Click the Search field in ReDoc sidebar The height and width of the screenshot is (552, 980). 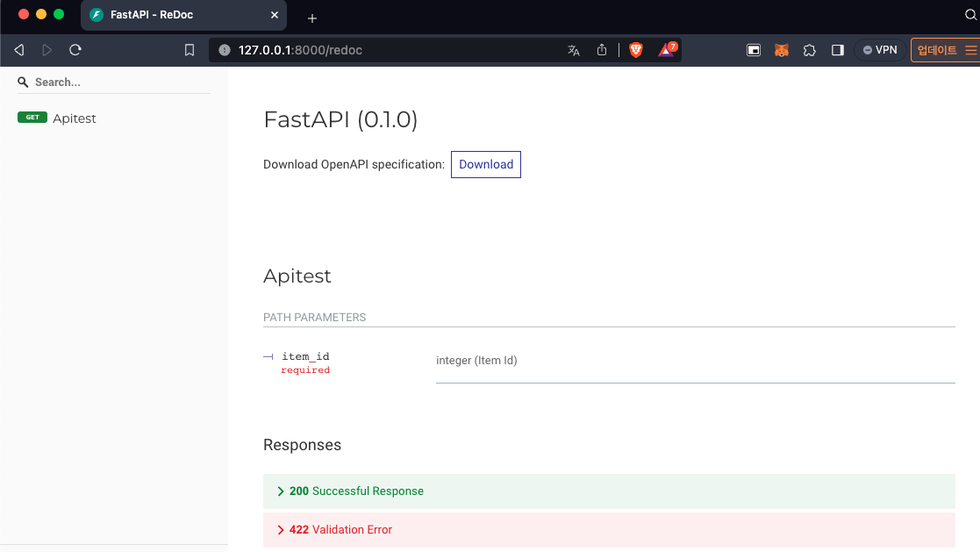point(114,82)
